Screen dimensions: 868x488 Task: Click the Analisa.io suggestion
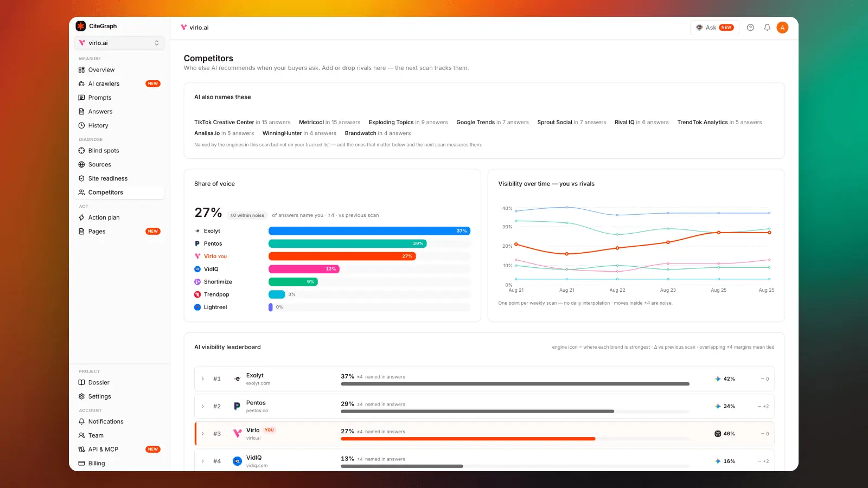pyautogui.click(x=224, y=133)
